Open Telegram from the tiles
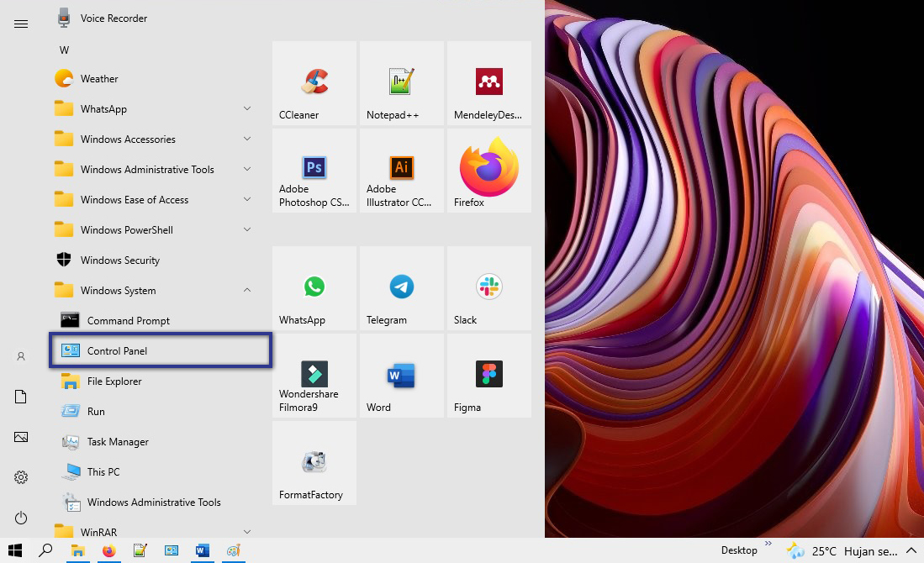This screenshot has height=563, width=924. [x=401, y=288]
